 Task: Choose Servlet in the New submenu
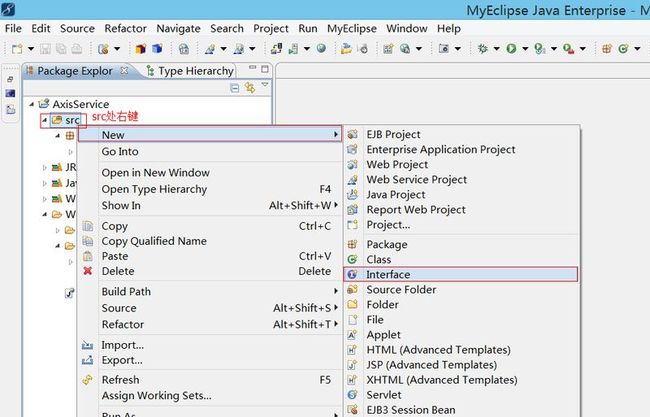pos(461,395)
